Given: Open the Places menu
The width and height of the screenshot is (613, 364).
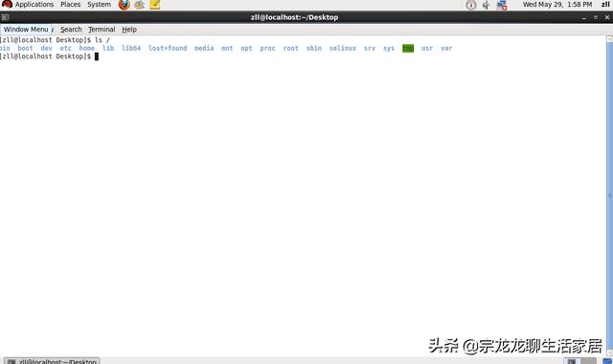Looking at the screenshot, I should [x=70, y=5].
